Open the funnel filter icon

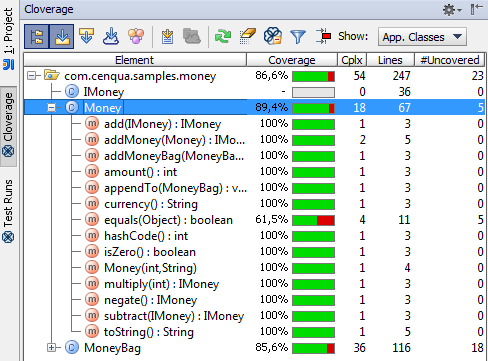pos(298,36)
